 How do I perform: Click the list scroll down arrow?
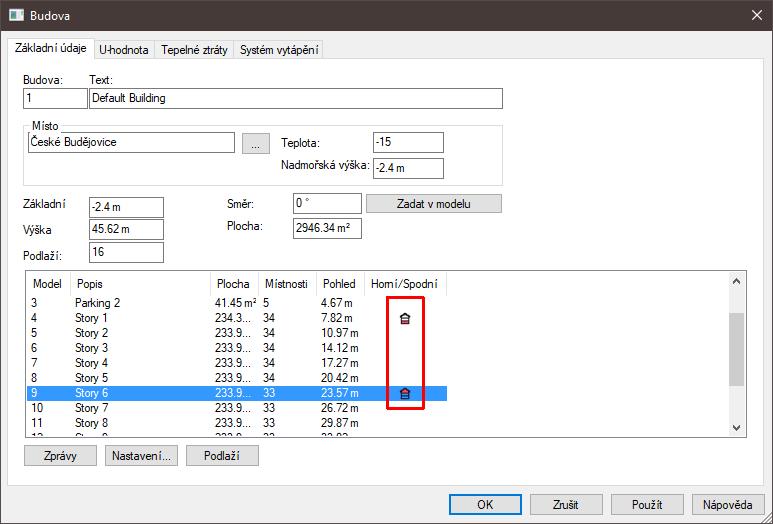(x=737, y=427)
